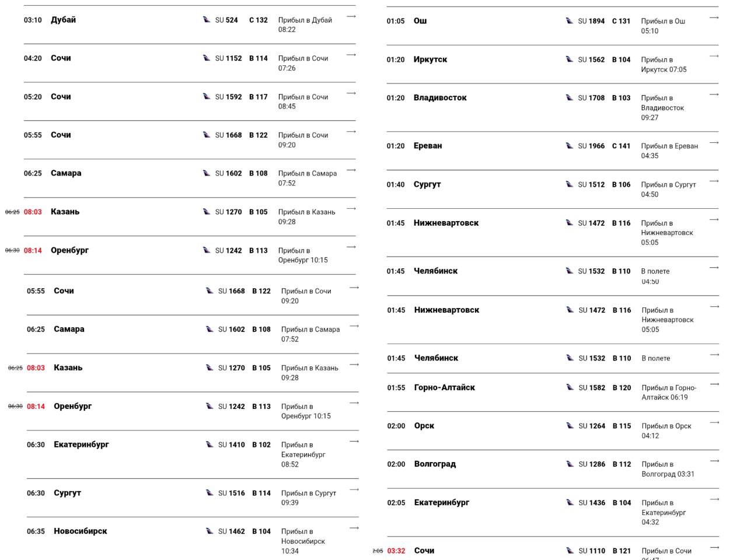Viewport: 747px width, 560px height.
Task: Click flight number SU 1436
Action: coord(592,503)
